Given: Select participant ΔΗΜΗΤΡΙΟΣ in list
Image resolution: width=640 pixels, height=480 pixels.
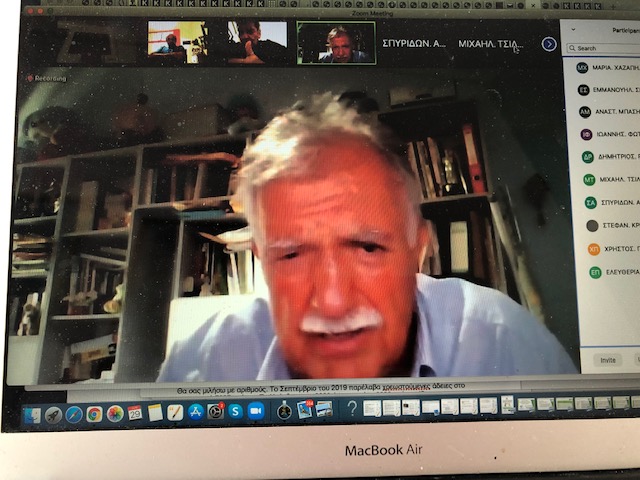Looking at the screenshot, I should pos(611,157).
